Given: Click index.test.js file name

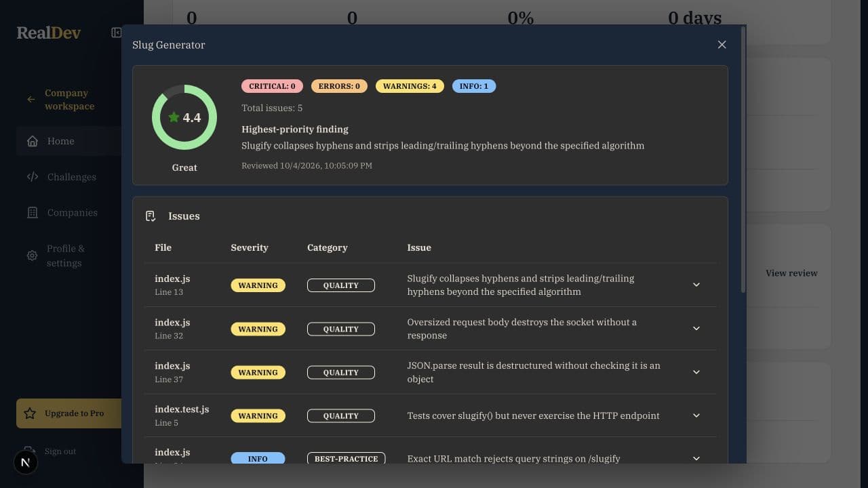Looking at the screenshot, I should [182, 409].
